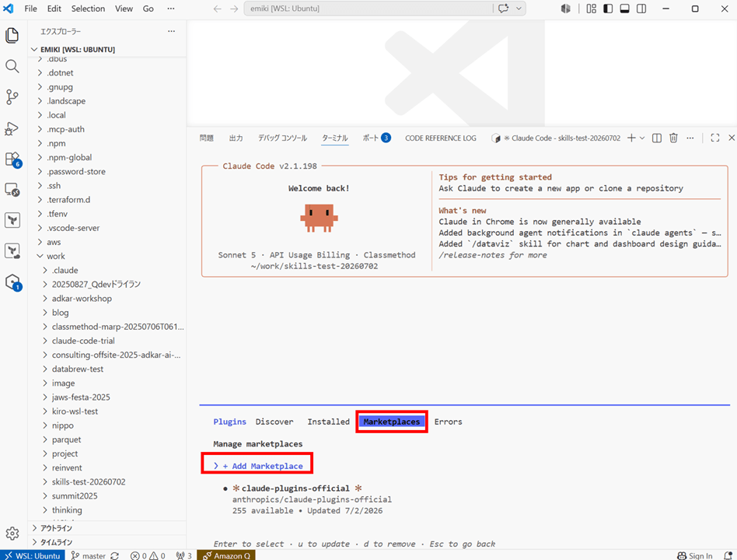Open the File menu
This screenshot has height=560, width=737.
click(x=30, y=9)
